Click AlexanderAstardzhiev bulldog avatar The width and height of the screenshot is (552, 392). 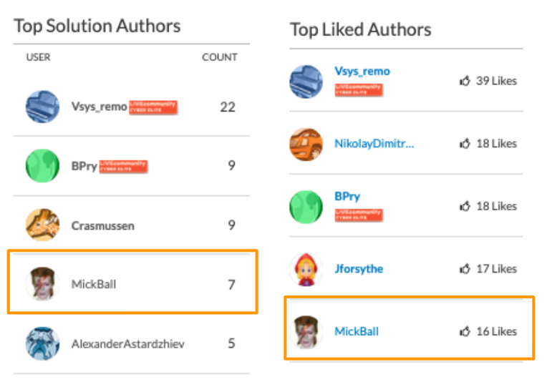[x=42, y=343]
